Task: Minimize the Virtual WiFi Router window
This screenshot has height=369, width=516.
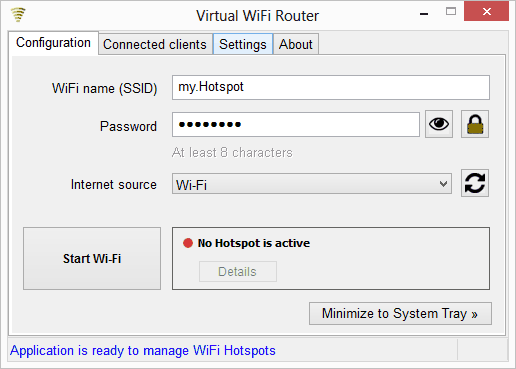Action: tap(424, 13)
